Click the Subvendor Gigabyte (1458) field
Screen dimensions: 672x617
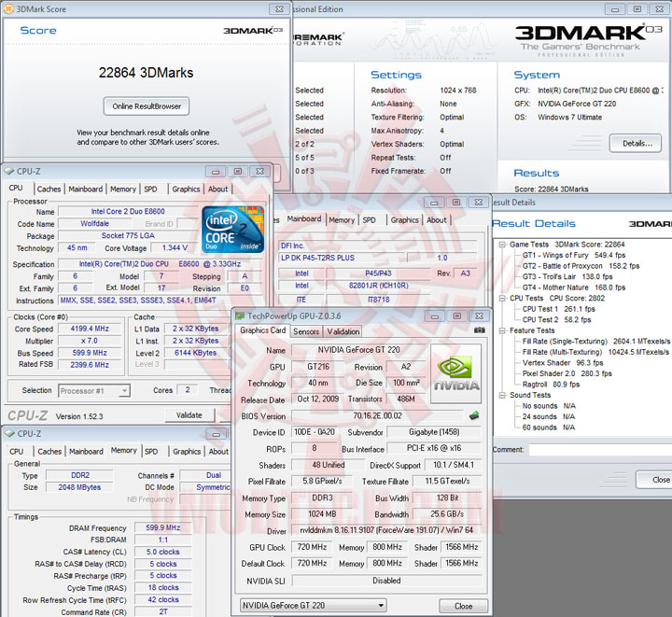434,432
